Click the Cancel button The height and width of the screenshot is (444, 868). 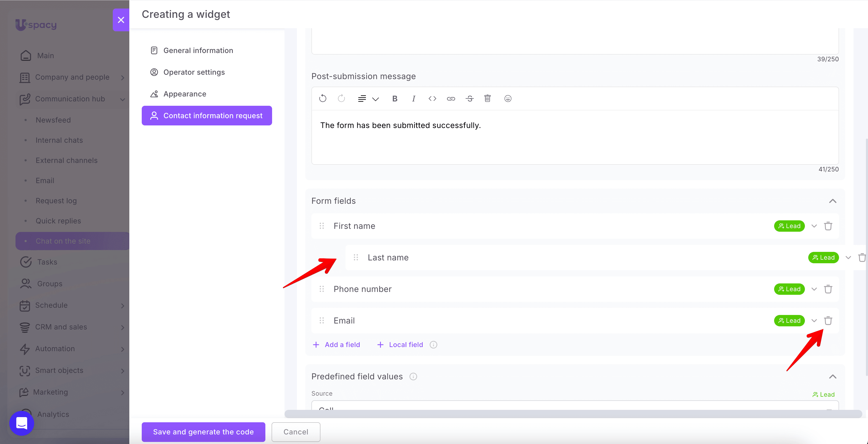click(296, 432)
